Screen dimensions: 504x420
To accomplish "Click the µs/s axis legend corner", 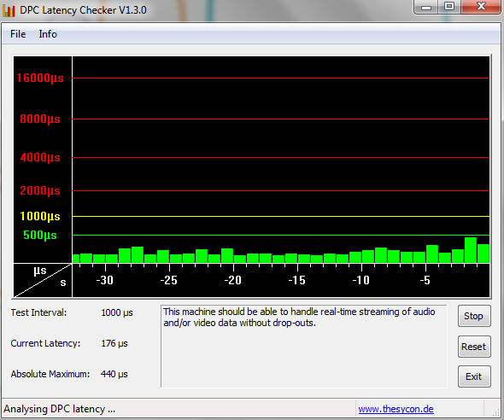I will (43, 280).
